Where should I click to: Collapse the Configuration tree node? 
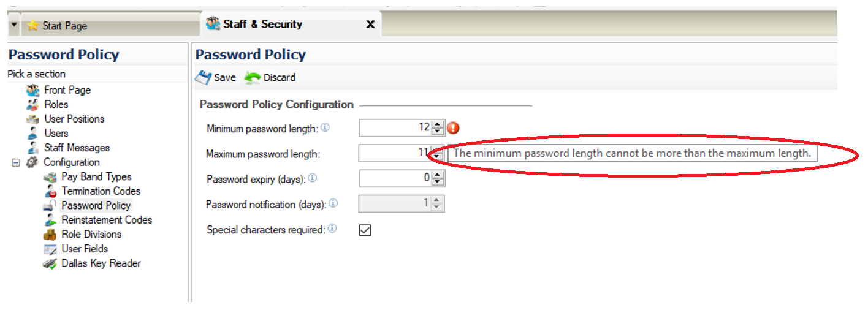(15, 162)
